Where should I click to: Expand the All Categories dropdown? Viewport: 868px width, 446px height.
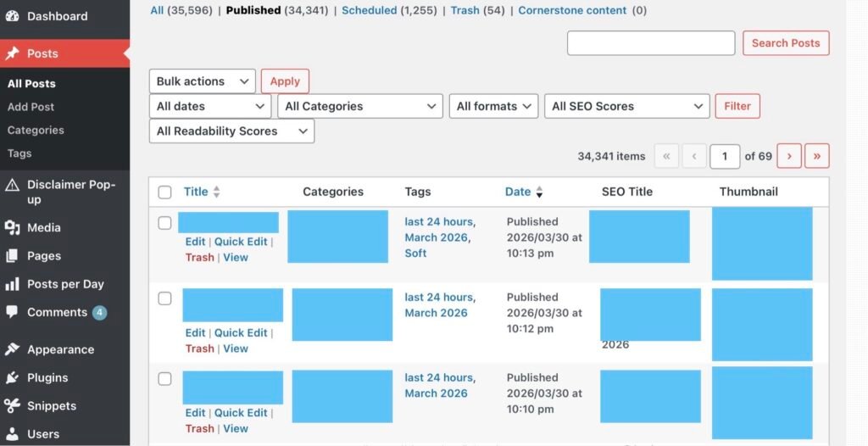[x=359, y=106]
